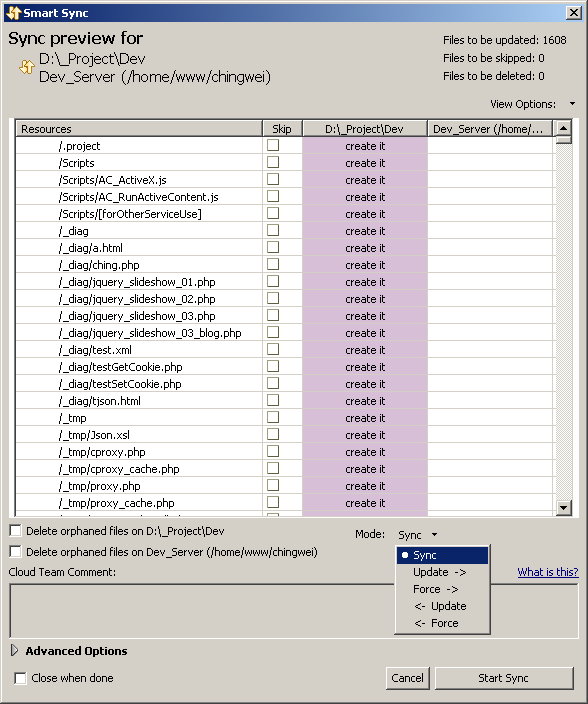This screenshot has height=704, width=588.
Task: Select the /_tmp folder row
Action: coord(285,418)
